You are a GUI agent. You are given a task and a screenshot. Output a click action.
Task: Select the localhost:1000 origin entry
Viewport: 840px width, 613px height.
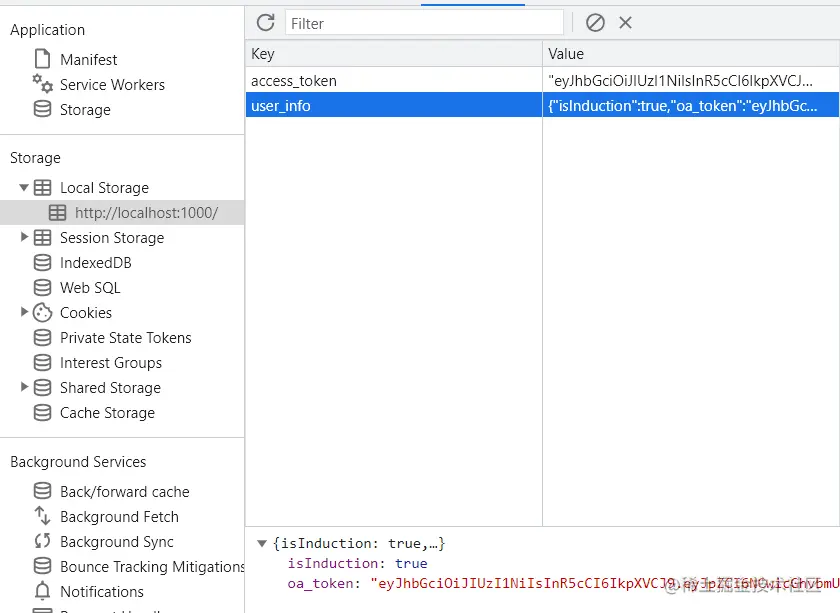coord(145,212)
